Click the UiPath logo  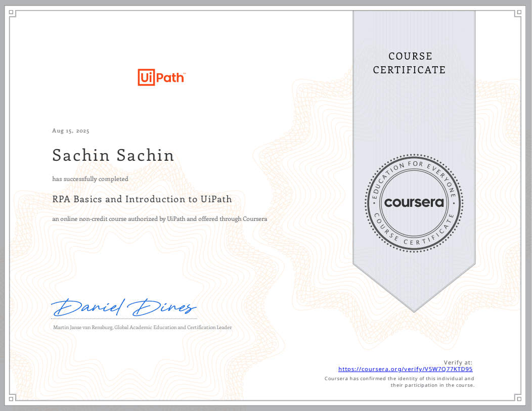pos(161,77)
